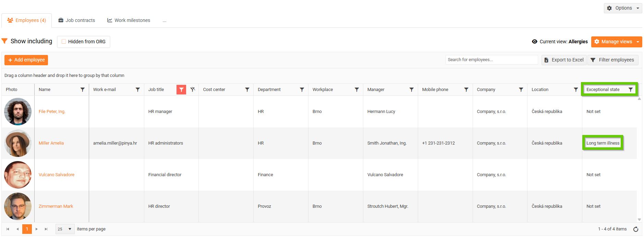Viewport: 644px width, 238px height.
Task: Refresh the employee grid
Action: tap(636, 229)
